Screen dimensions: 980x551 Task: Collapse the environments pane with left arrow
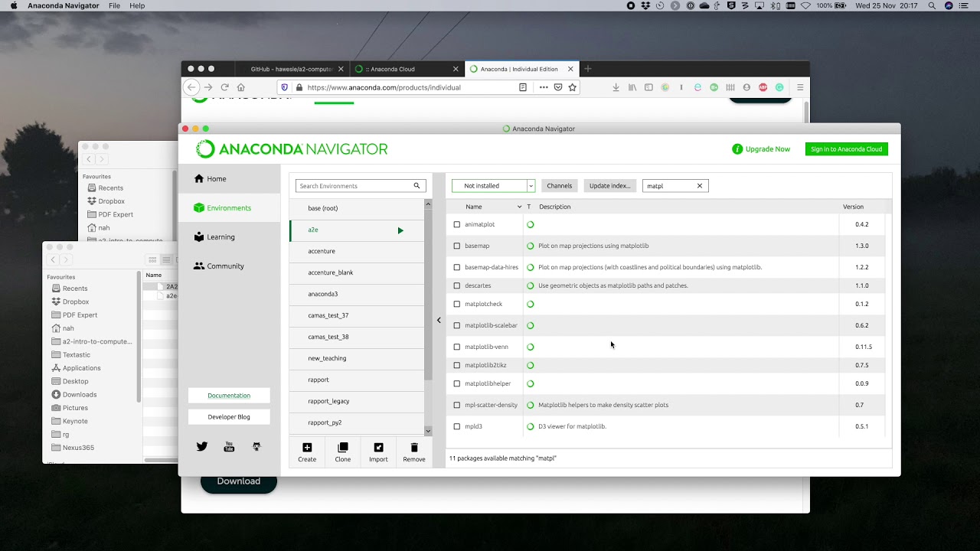[x=439, y=320]
